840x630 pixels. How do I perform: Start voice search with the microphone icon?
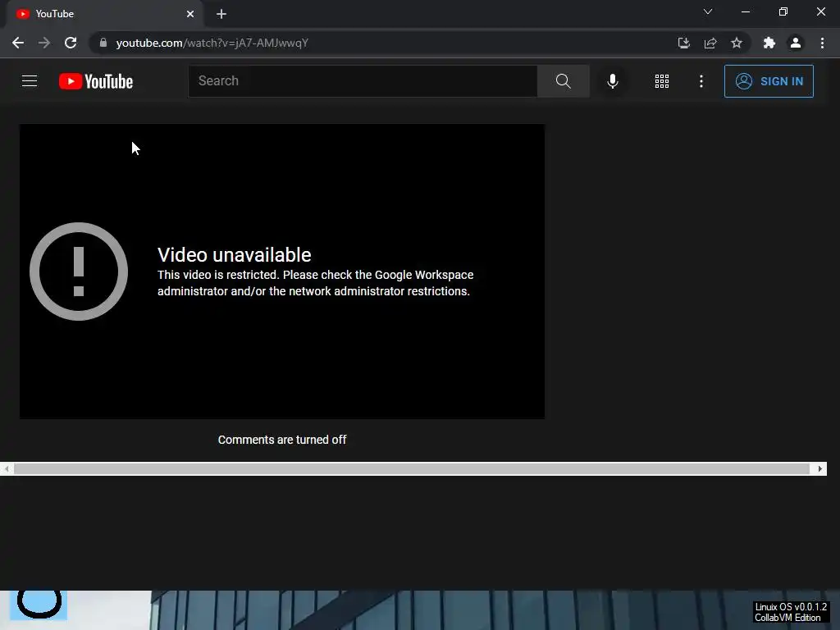pyautogui.click(x=612, y=81)
